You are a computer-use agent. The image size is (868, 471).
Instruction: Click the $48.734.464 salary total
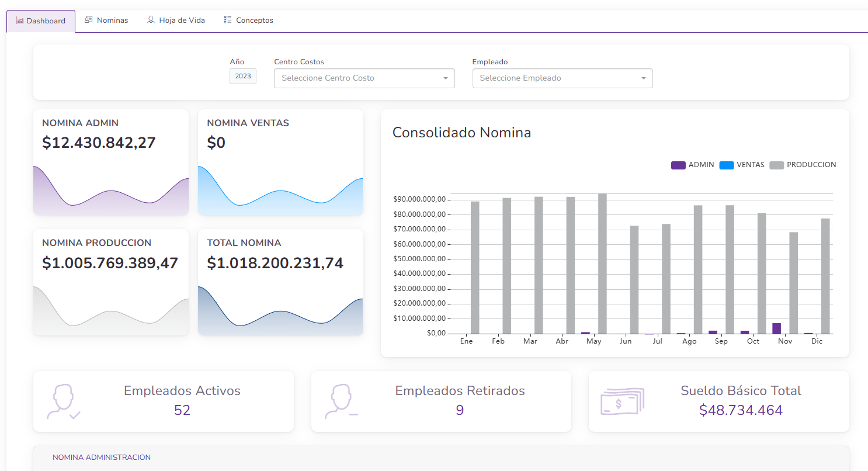[741, 410]
